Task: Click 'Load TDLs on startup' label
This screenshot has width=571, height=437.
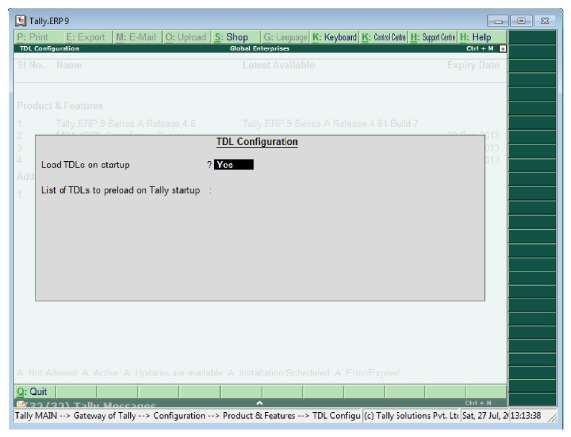Action: click(x=86, y=165)
